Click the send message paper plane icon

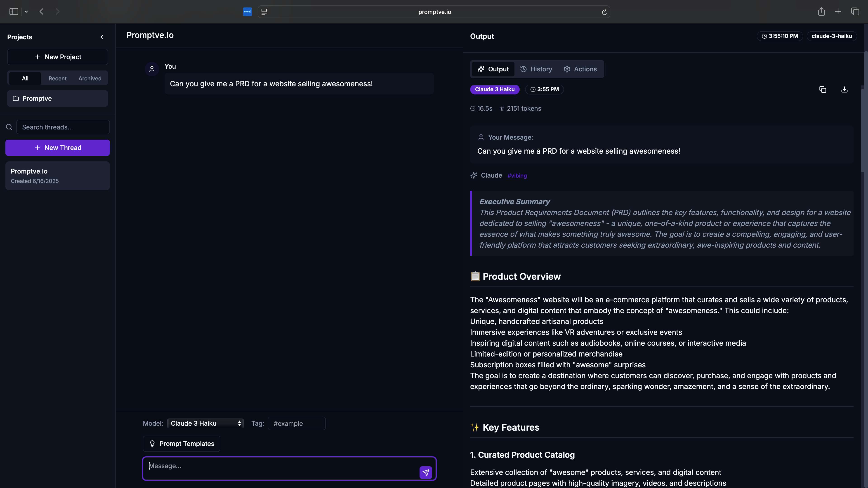426,472
